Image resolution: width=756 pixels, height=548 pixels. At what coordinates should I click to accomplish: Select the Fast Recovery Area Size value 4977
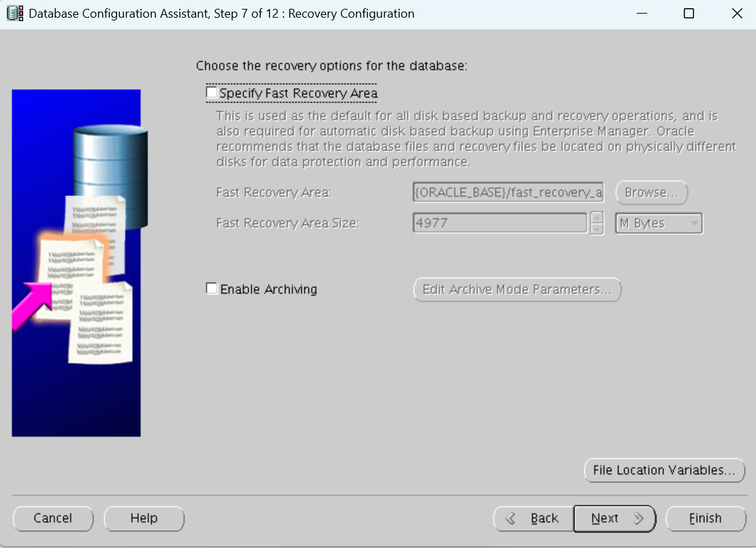(499, 223)
